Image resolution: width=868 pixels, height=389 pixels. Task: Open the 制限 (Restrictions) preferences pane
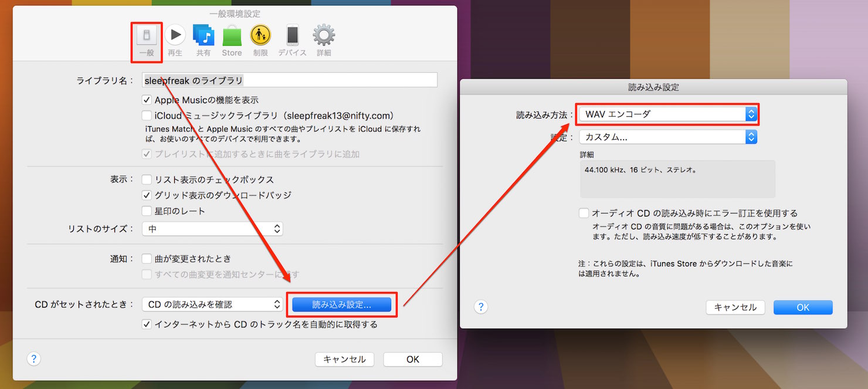pyautogui.click(x=260, y=40)
